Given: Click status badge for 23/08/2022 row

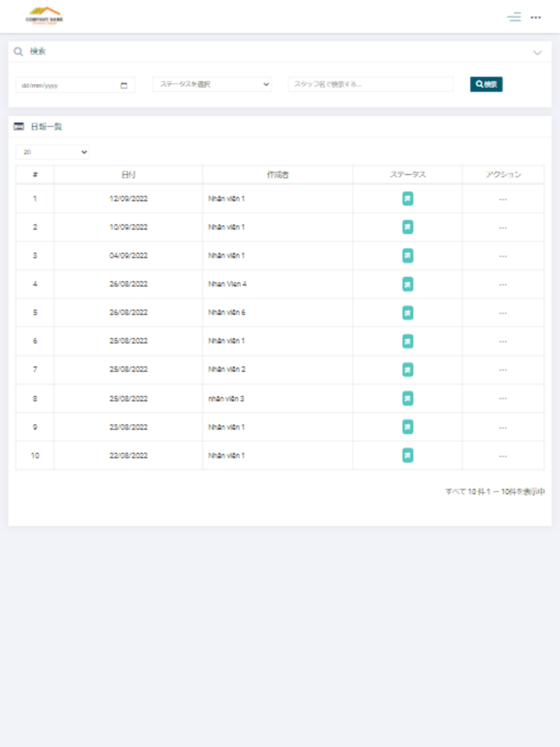Looking at the screenshot, I should point(408,427).
